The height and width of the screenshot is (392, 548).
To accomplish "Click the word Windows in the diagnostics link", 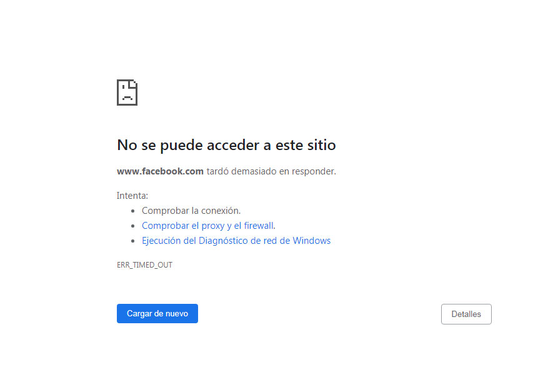I will [x=311, y=241].
